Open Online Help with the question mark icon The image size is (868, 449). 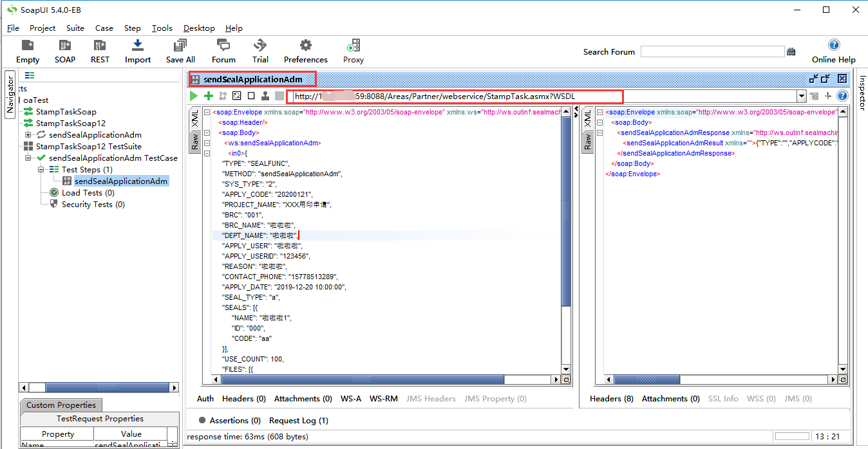point(833,45)
